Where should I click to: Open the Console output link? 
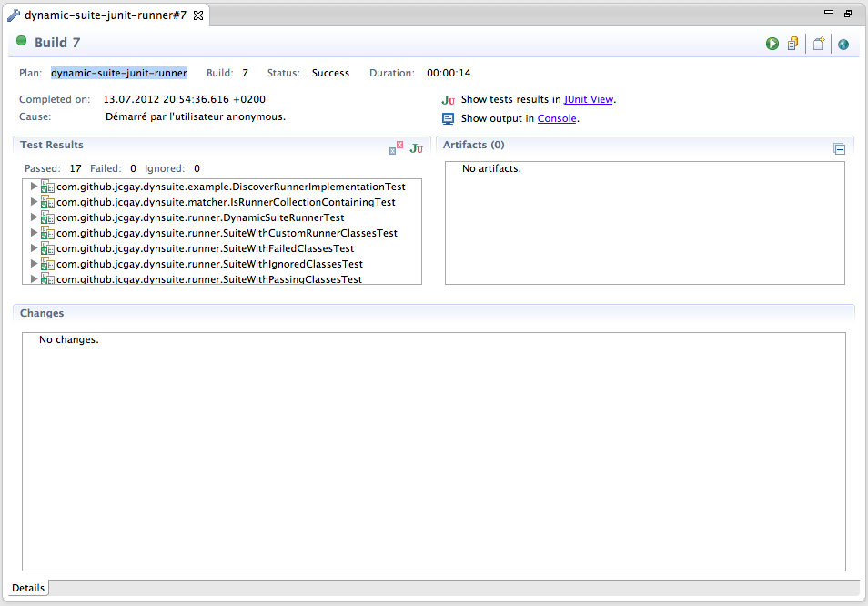click(557, 118)
